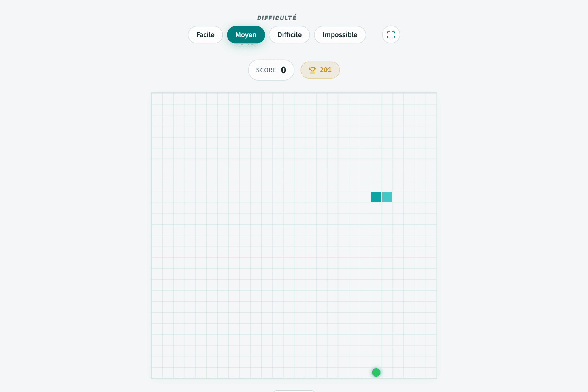
Task: Select Facile difficulty
Action: coord(205,35)
